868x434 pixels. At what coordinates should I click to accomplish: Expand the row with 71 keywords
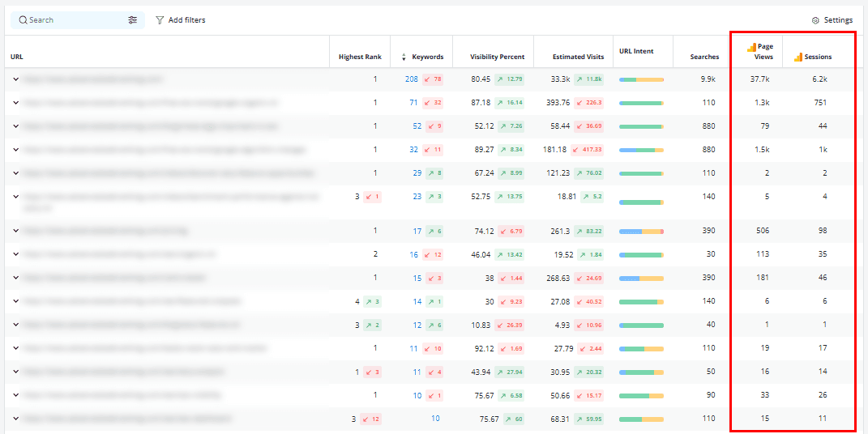(x=16, y=103)
